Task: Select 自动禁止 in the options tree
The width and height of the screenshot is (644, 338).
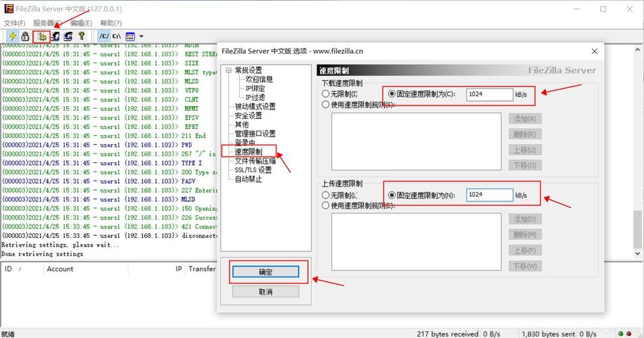Action: click(248, 179)
